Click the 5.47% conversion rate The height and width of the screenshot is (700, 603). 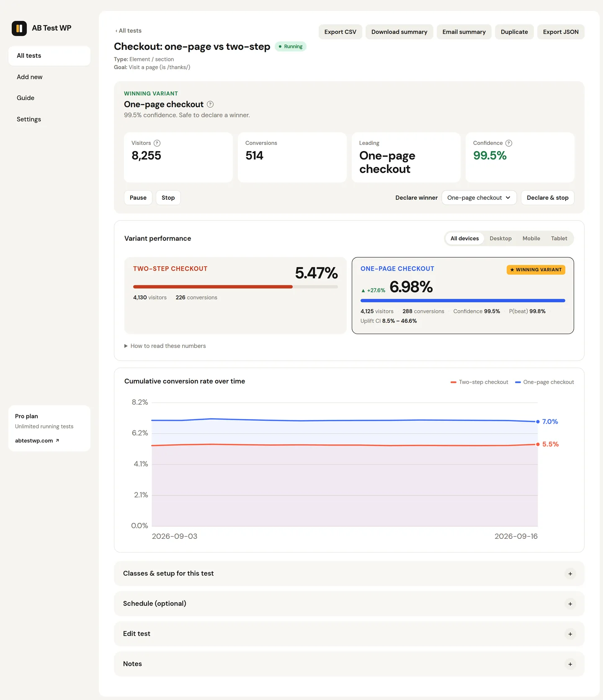(x=316, y=273)
